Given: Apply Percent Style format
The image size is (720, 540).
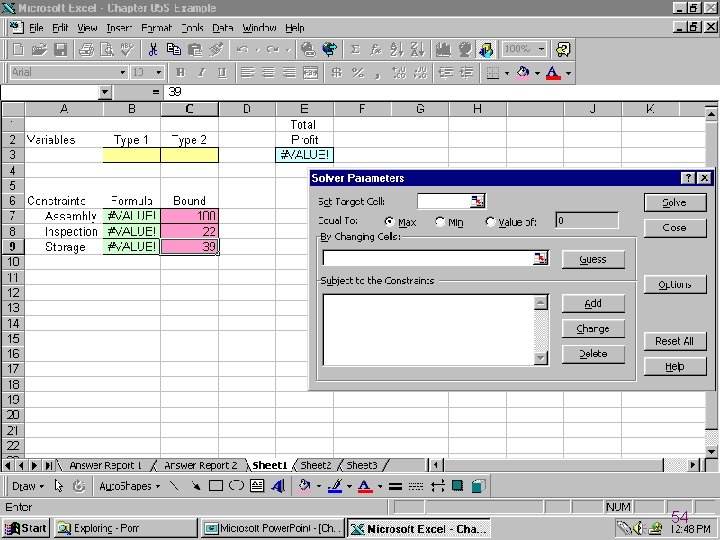Looking at the screenshot, I should coord(358,73).
